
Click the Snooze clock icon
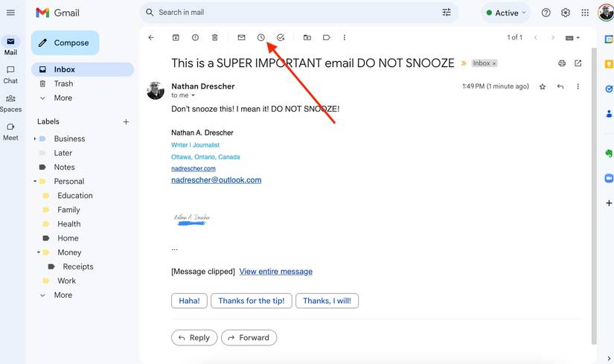261,37
